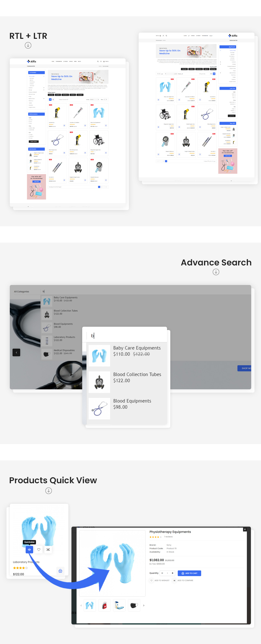Decrease quantity with the minus button
The image size is (261, 644).
point(162,573)
